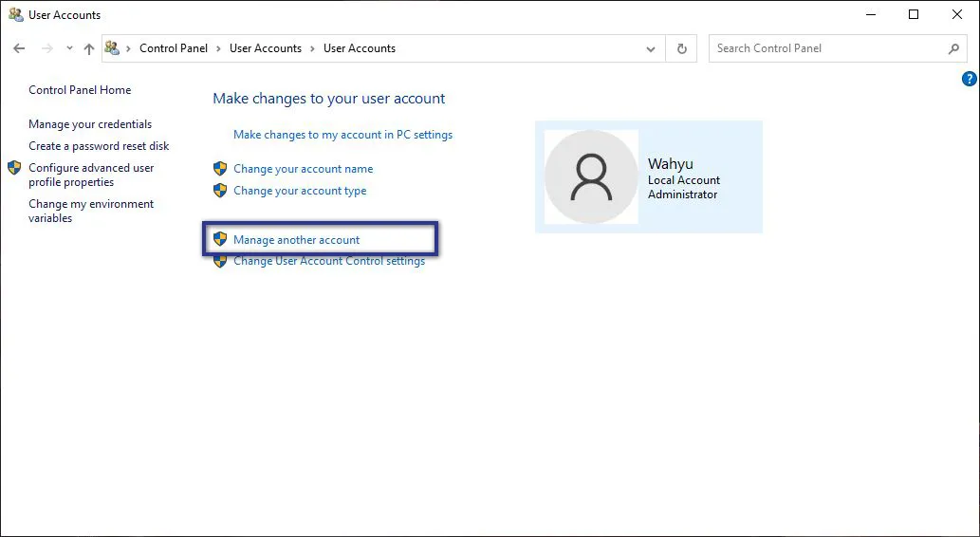980x537 pixels.
Task: Click the Wahyu account name text
Action: (671, 164)
